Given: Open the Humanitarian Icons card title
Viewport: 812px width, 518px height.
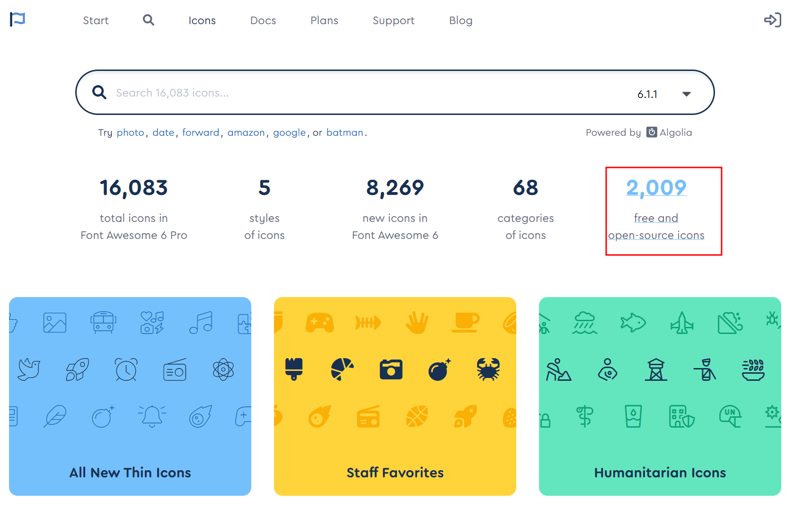Looking at the screenshot, I should 660,473.
